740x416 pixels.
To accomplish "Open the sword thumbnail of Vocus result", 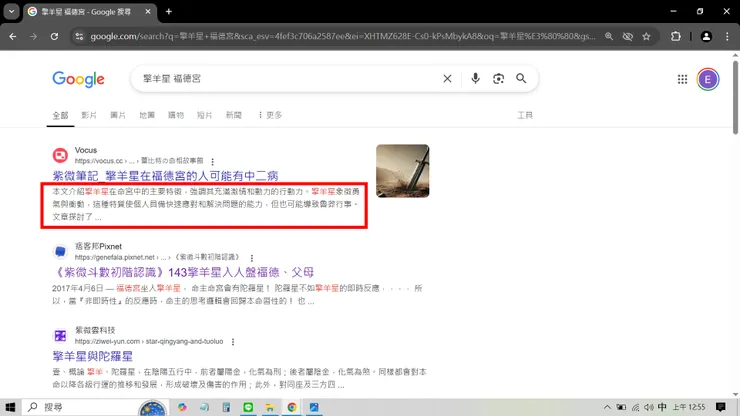I will pyautogui.click(x=403, y=171).
